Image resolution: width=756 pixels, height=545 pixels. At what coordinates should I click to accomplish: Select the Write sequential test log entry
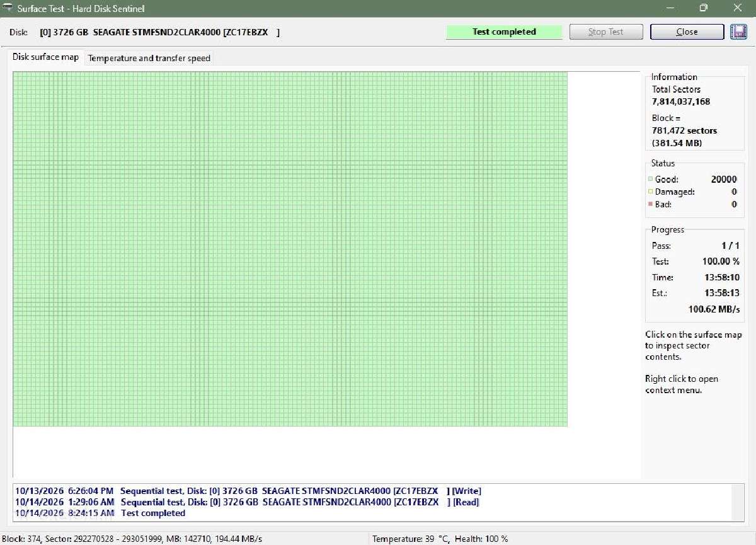pos(248,491)
